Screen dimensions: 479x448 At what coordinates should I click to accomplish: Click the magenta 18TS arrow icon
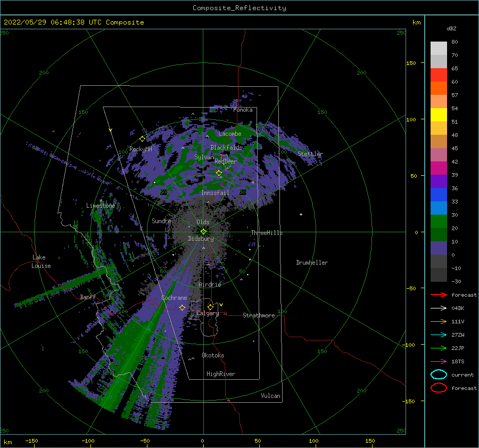(439, 362)
